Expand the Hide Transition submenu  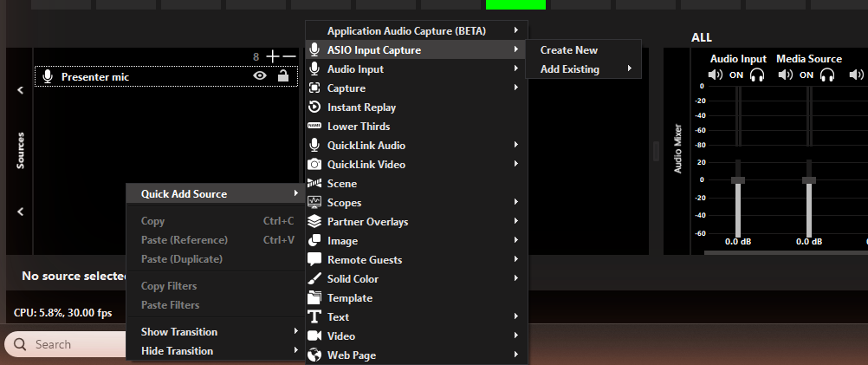[x=296, y=350]
